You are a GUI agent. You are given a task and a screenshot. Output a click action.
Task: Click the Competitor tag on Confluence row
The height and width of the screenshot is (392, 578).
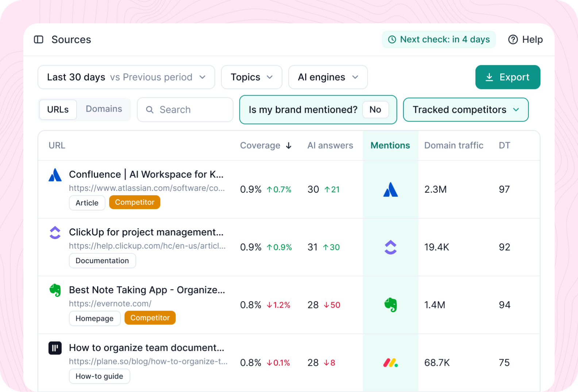[135, 202]
